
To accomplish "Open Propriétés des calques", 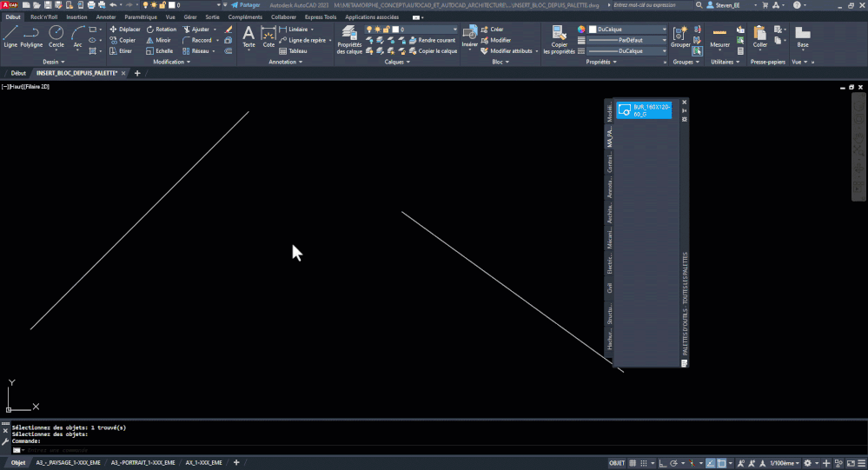I will point(349,39).
